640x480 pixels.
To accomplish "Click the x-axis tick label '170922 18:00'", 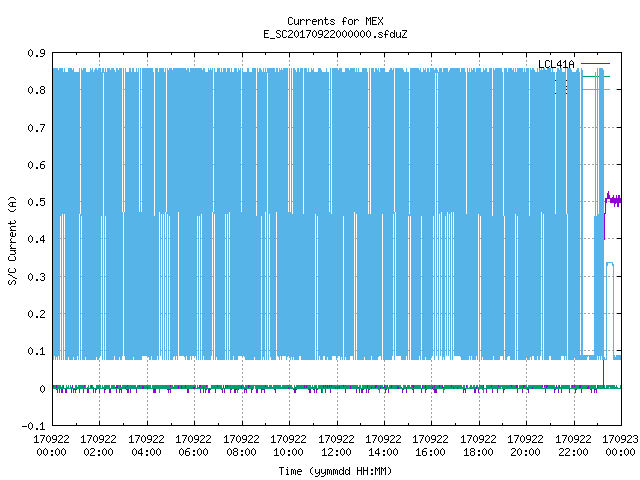I will [x=478, y=445].
